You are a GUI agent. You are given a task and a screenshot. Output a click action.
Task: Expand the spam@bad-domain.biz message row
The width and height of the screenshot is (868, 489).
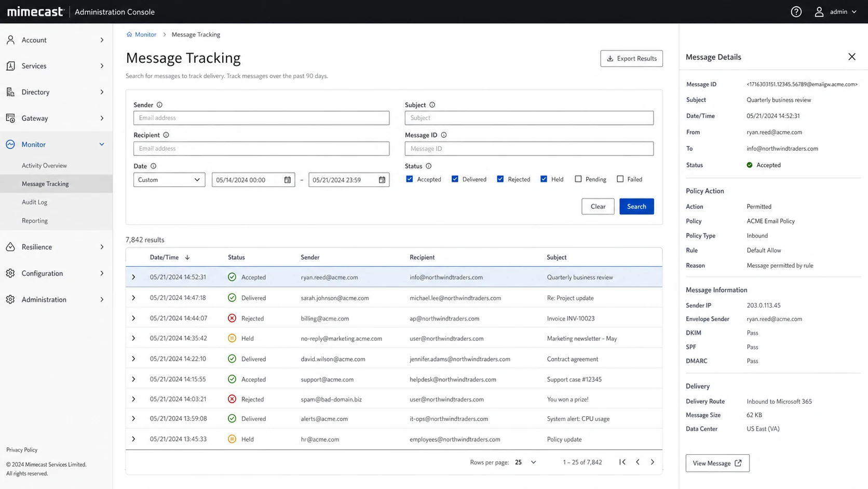tap(133, 399)
